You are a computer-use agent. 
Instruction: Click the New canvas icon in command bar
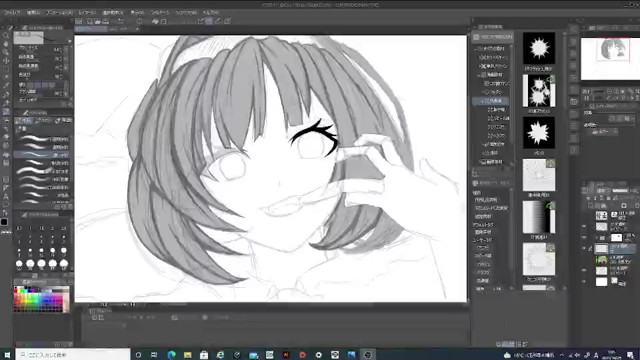click(x=89, y=21)
